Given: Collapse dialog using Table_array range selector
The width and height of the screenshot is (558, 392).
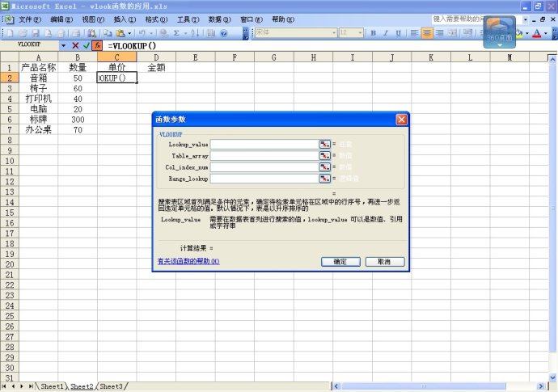Looking at the screenshot, I should pyautogui.click(x=324, y=155).
